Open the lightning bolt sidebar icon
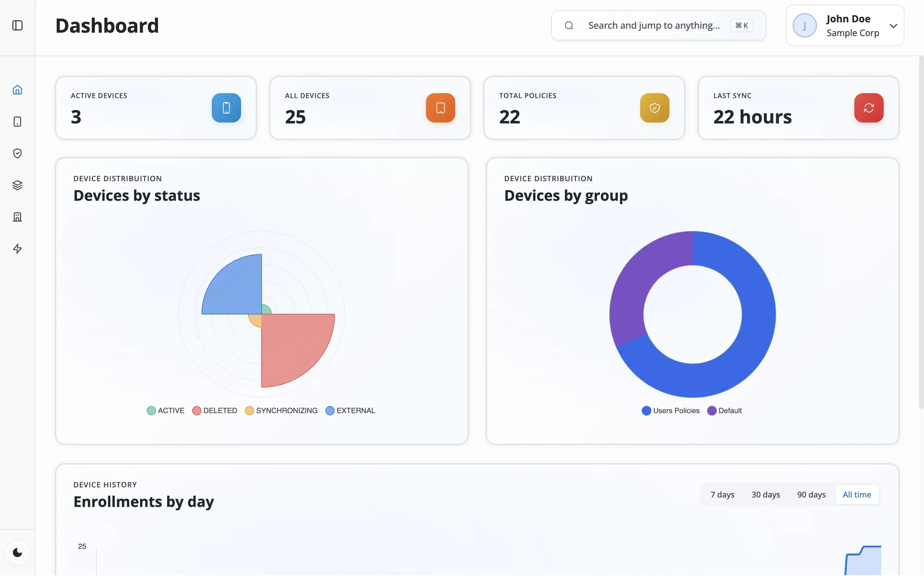 coord(17,249)
